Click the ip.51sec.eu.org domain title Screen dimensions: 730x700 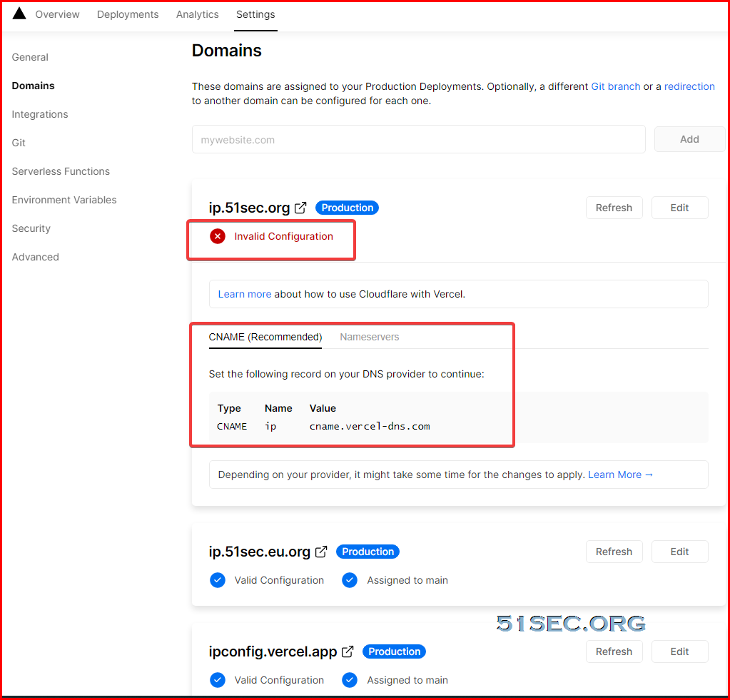pyautogui.click(x=259, y=552)
